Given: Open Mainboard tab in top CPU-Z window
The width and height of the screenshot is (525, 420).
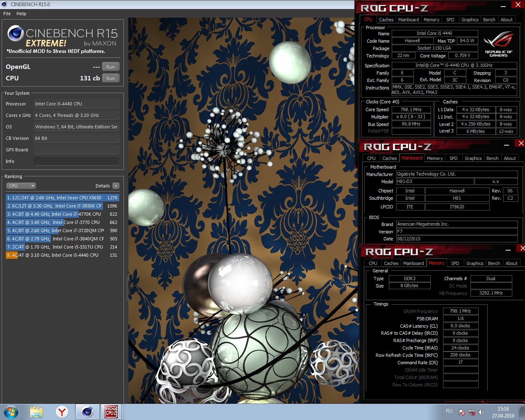Looking at the screenshot, I should point(409,20).
